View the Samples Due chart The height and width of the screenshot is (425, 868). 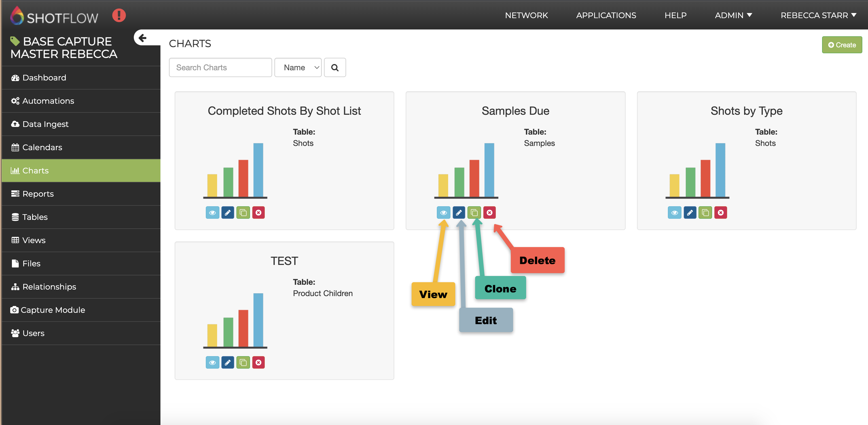click(x=443, y=212)
